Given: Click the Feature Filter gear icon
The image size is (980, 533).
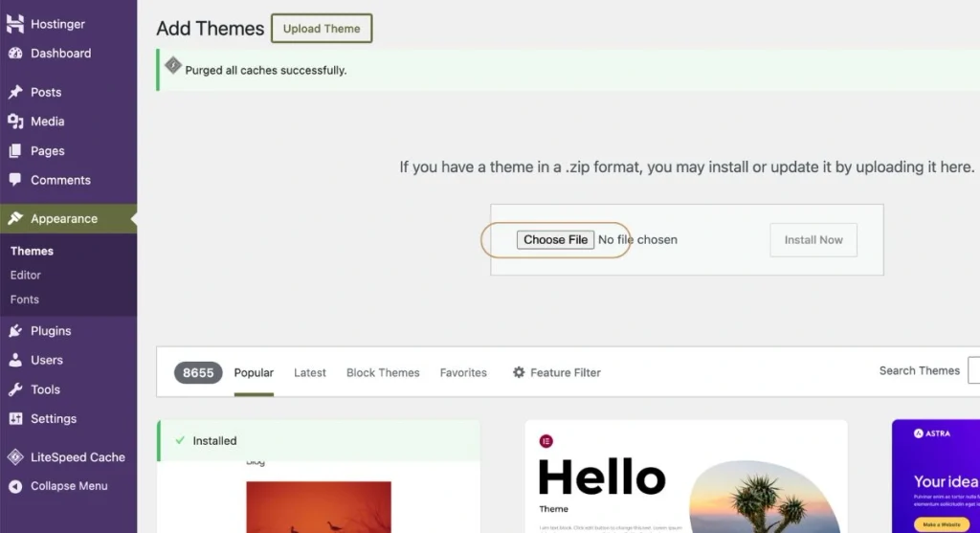Looking at the screenshot, I should 519,372.
